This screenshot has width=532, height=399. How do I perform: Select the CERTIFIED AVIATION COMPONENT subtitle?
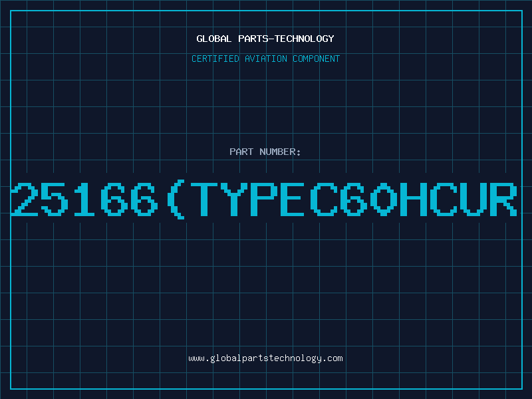click(265, 59)
